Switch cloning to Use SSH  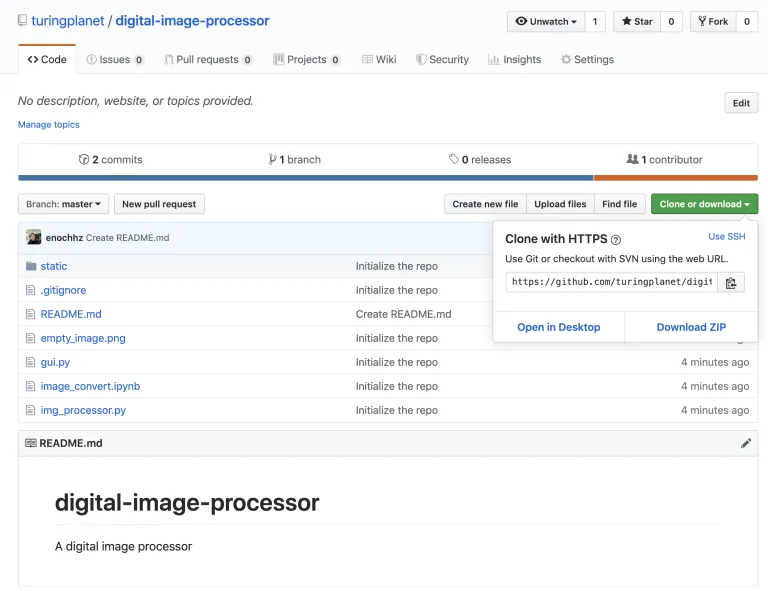click(727, 236)
